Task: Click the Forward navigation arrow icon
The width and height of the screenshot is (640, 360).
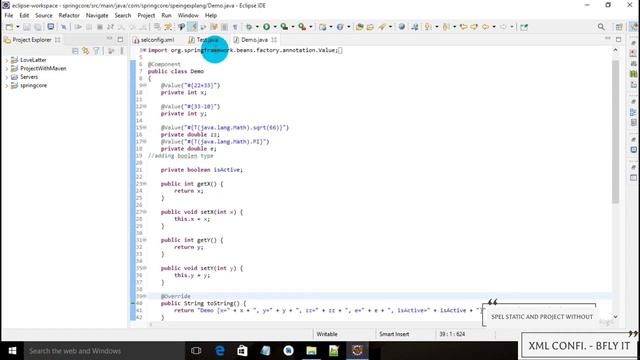Action: [x=503, y=27]
